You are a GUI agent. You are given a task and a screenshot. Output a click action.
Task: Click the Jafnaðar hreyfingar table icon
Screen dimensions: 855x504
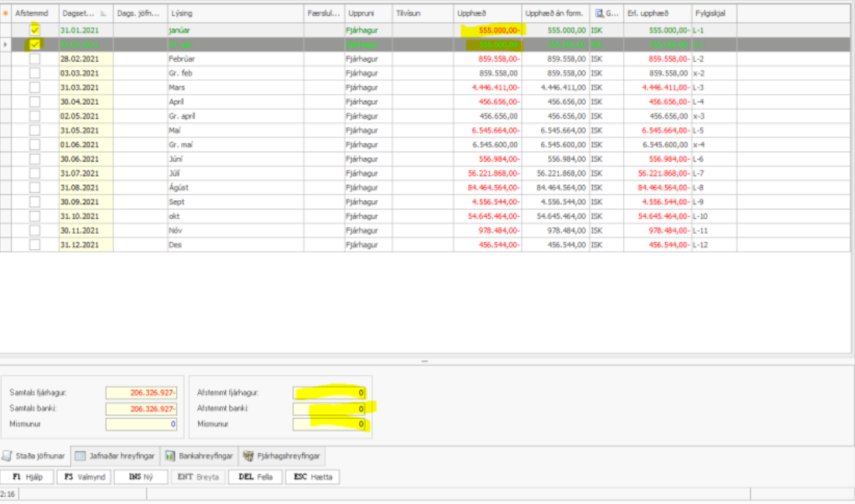point(80,456)
